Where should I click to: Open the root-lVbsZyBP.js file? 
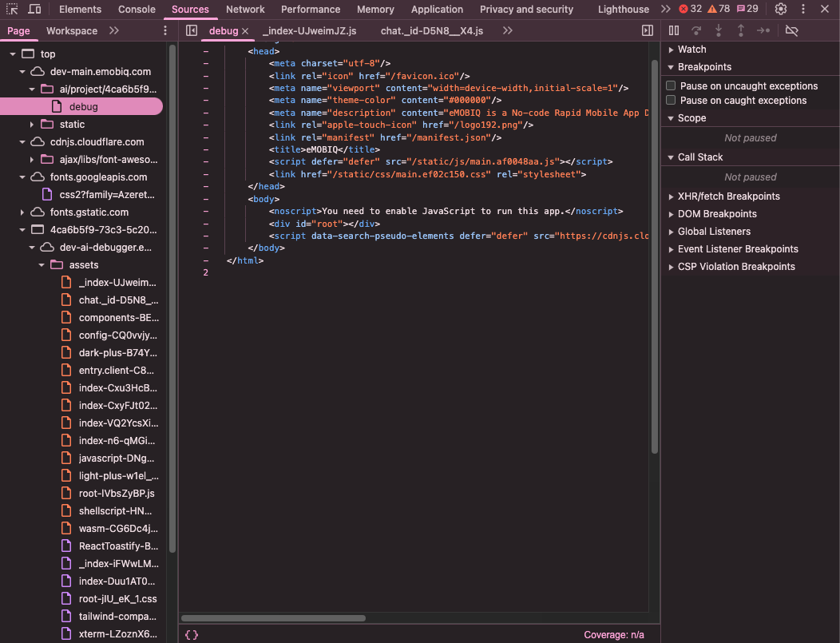(x=117, y=494)
